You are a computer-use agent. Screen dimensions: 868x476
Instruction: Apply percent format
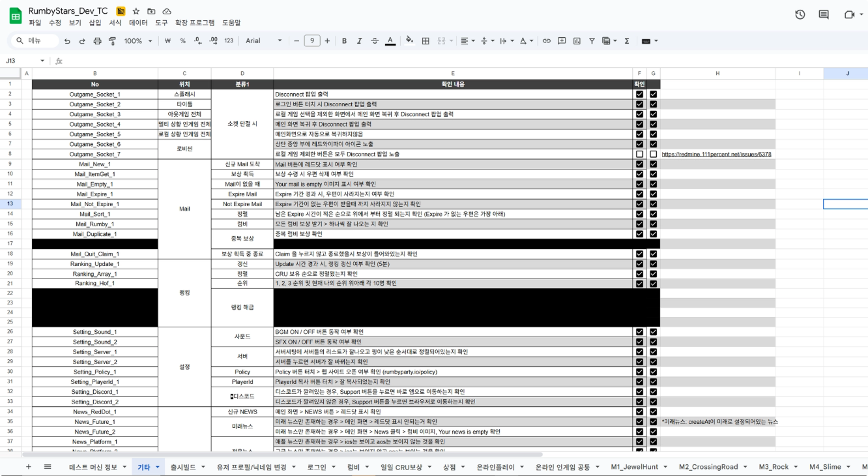[183, 41]
